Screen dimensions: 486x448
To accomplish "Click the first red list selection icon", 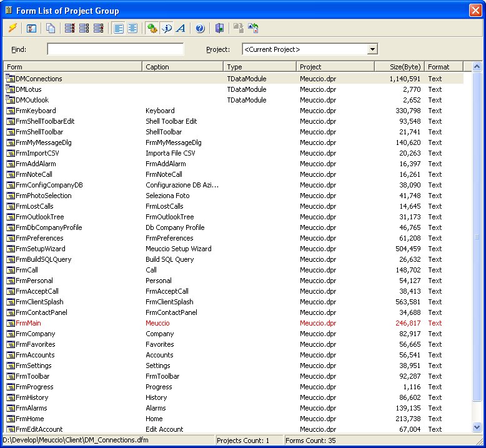I will click(x=69, y=28).
